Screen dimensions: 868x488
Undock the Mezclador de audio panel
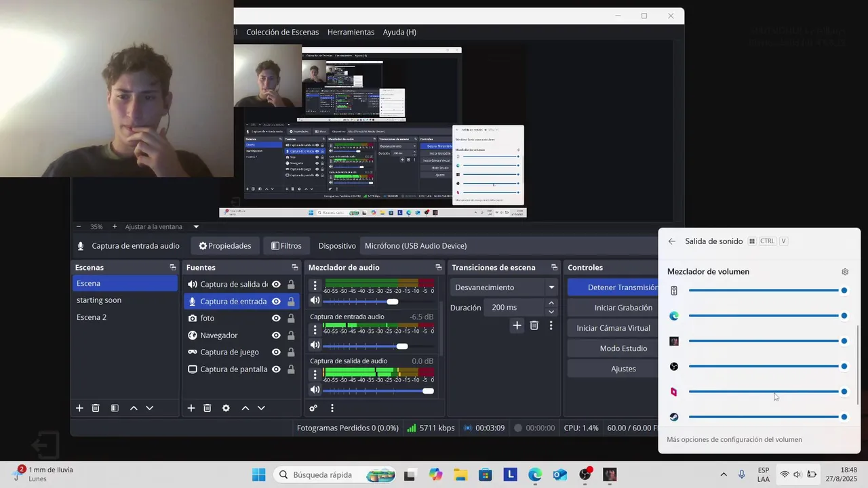(x=438, y=268)
